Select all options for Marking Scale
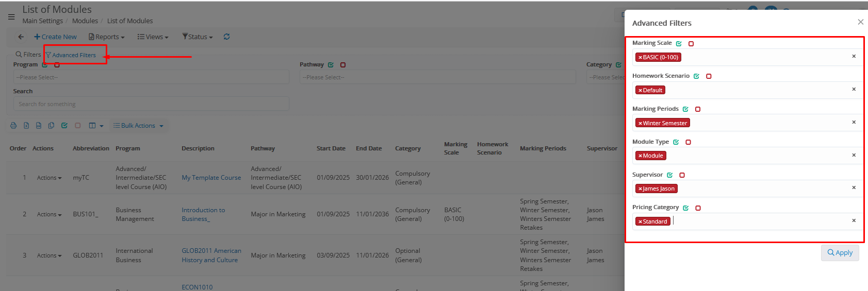This screenshot has height=291, width=868. coord(679,44)
